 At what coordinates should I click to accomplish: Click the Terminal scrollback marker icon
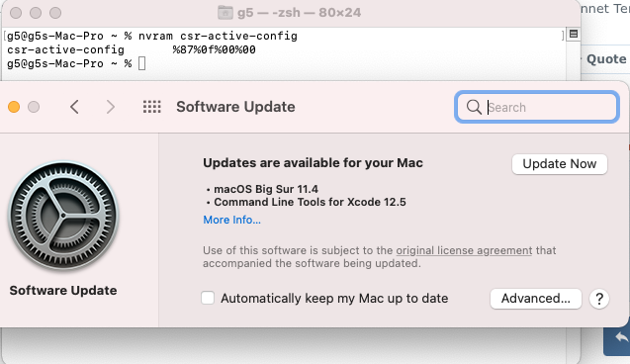574,35
